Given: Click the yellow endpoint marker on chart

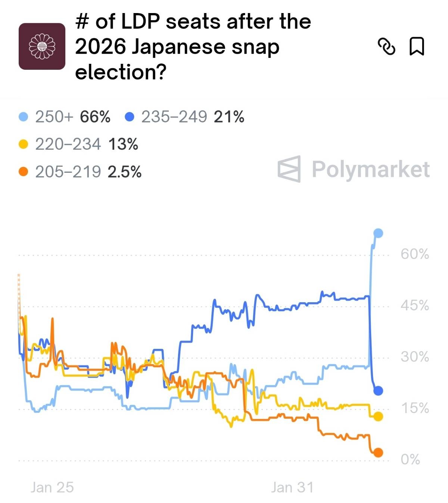Looking at the screenshot, I should click(x=378, y=416).
